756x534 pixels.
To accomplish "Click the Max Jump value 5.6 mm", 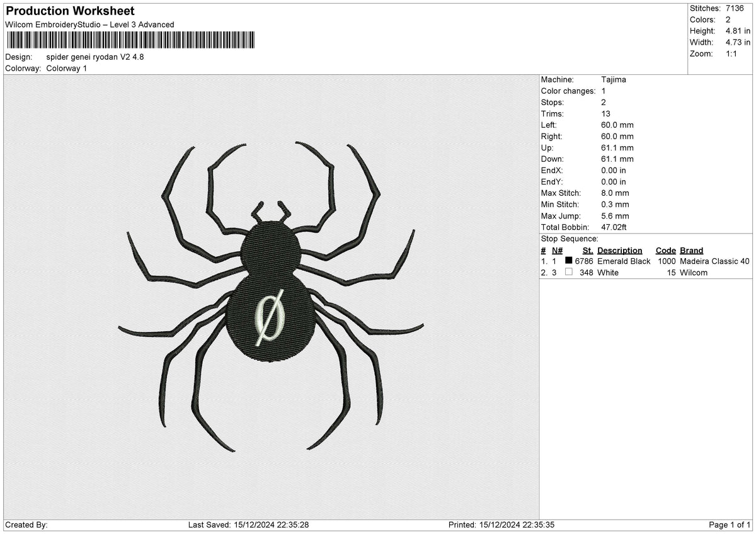I will [x=615, y=215].
